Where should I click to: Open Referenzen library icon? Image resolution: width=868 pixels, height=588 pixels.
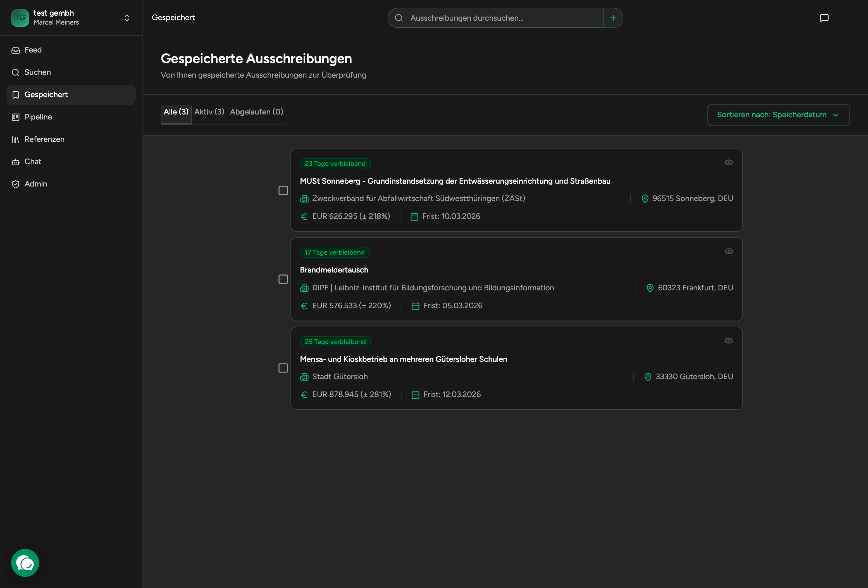coord(16,140)
